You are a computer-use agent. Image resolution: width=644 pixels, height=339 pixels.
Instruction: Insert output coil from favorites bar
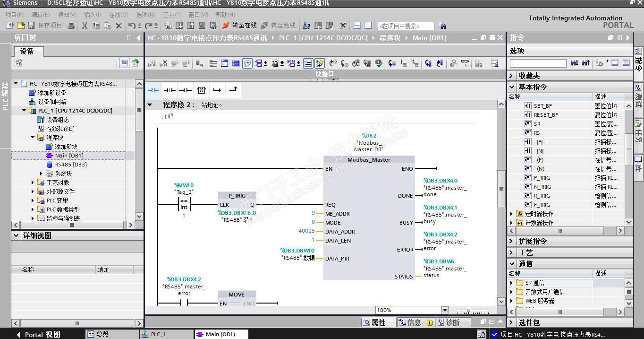click(186, 90)
